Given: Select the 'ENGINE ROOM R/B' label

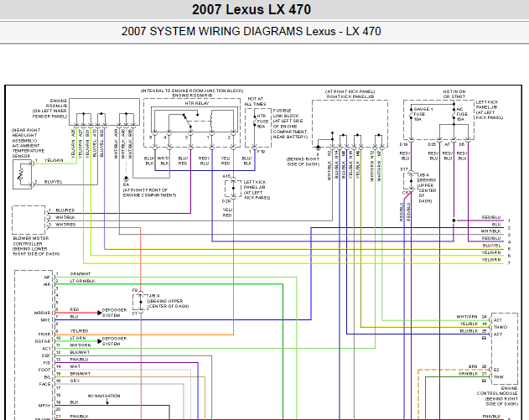Looking at the screenshot, I should [x=192, y=96].
